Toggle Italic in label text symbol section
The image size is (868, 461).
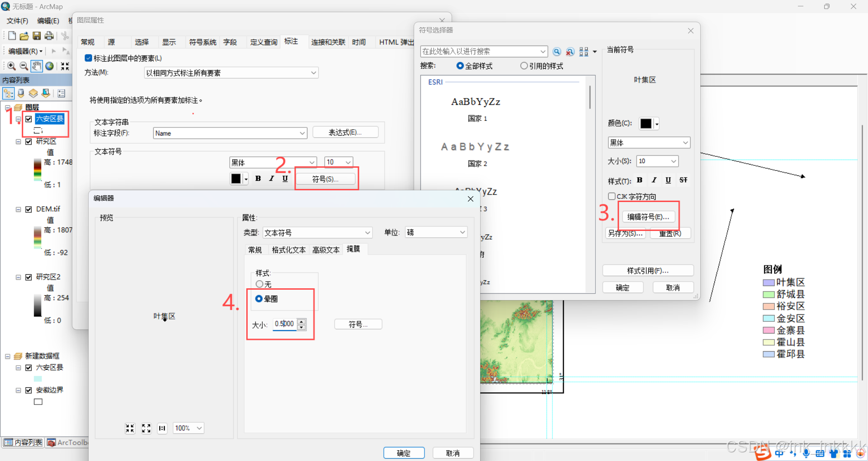click(271, 179)
